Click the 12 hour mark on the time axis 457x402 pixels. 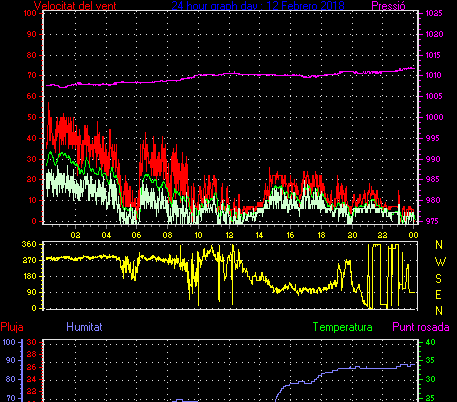pos(229,235)
